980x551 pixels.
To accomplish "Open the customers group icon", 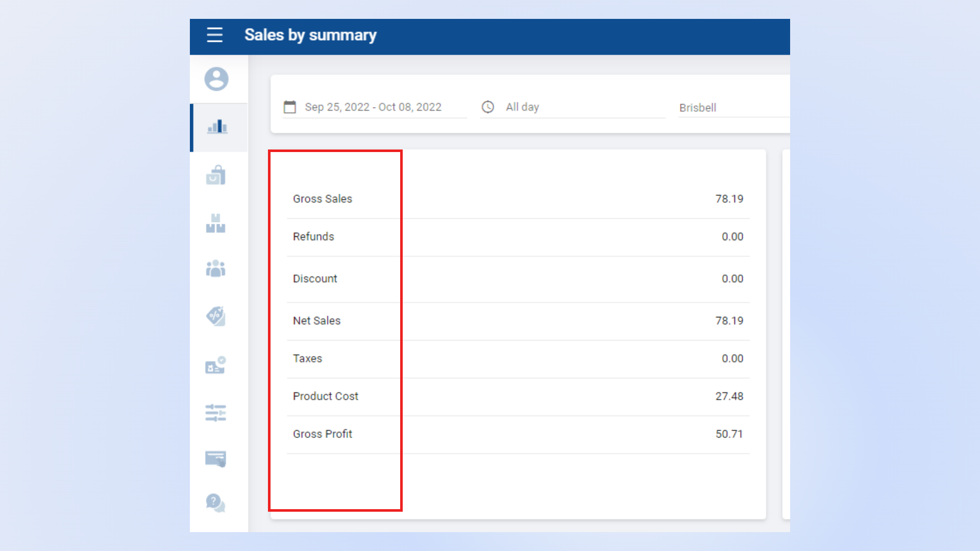I will pos(216,268).
